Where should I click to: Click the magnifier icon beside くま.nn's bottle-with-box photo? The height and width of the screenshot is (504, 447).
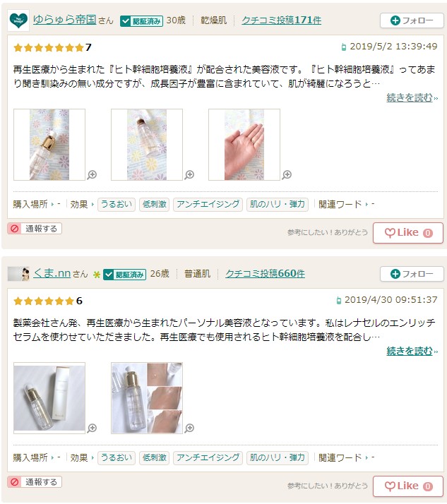tap(92, 428)
